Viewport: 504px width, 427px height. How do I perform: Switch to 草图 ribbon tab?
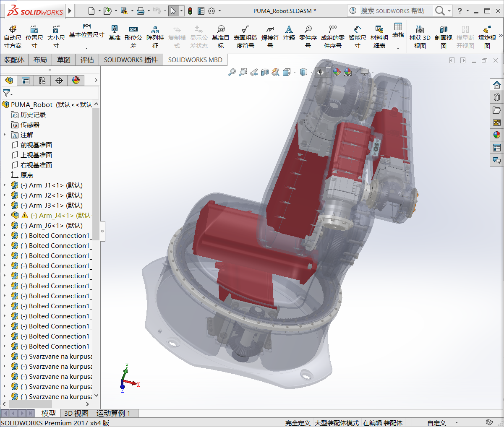pyautogui.click(x=64, y=60)
